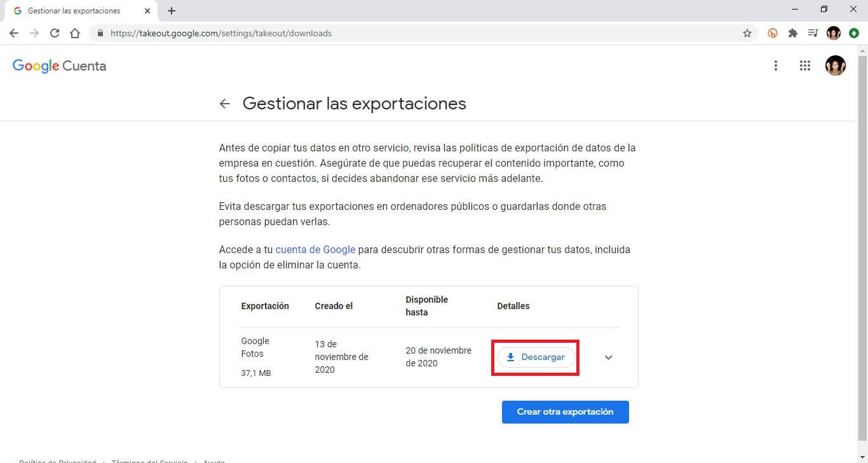Click the Exportación column header
The image size is (868, 463).
265,306
